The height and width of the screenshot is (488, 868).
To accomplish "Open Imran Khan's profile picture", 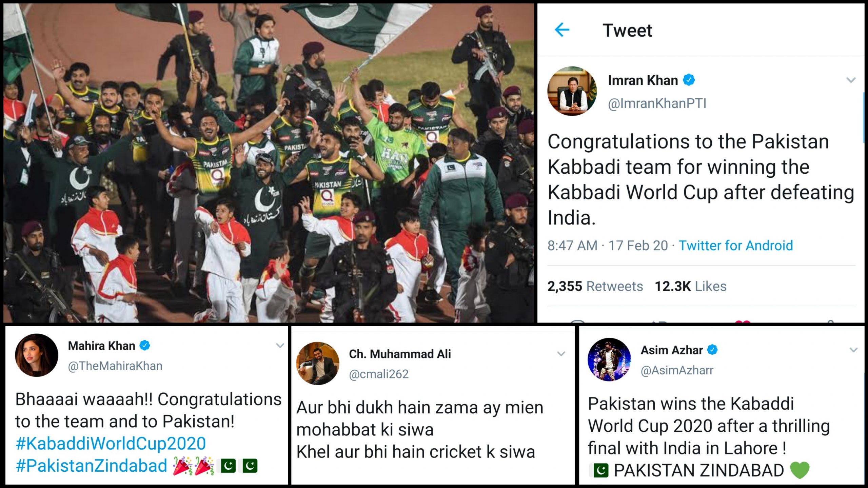I will (x=572, y=91).
